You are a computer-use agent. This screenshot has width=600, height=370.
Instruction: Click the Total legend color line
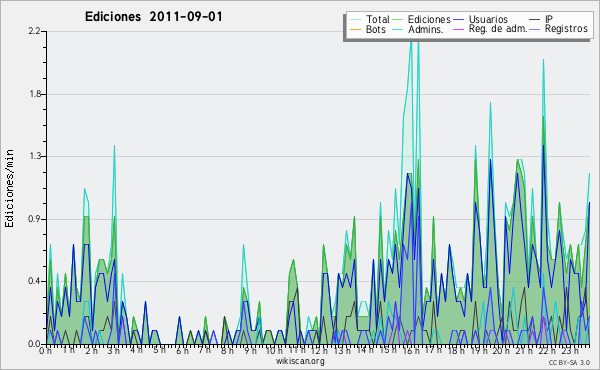click(355, 20)
